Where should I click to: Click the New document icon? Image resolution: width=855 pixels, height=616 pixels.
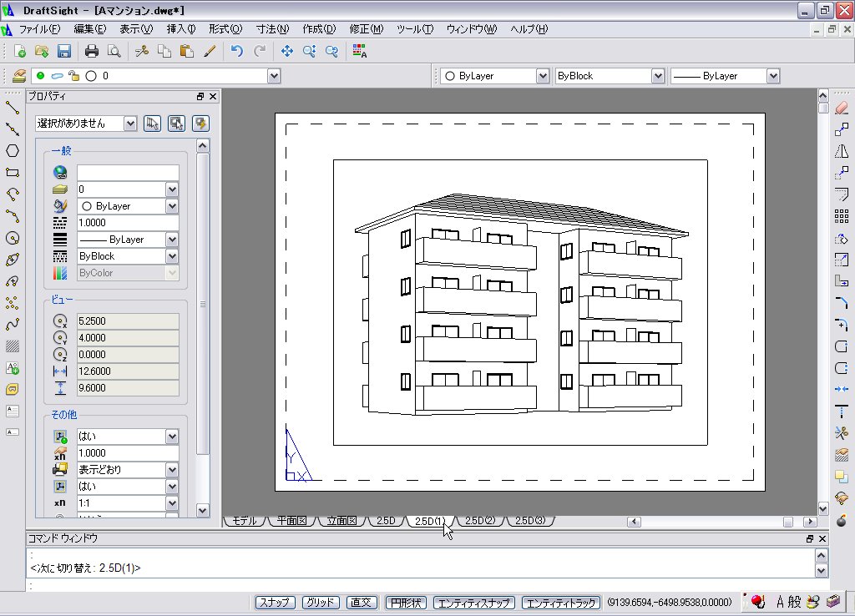[20, 51]
